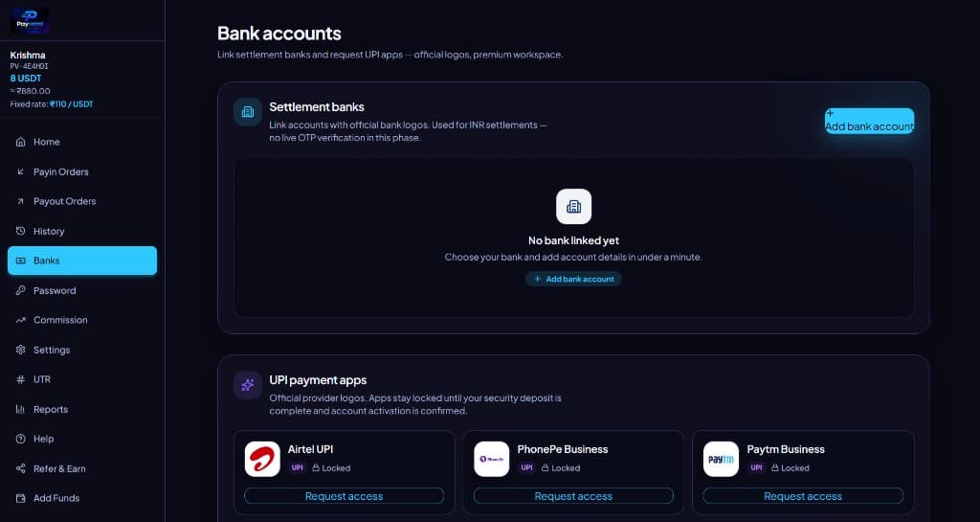Click the Commission trend icon
Viewport: 980px width, 522px height.
[21, 320]
